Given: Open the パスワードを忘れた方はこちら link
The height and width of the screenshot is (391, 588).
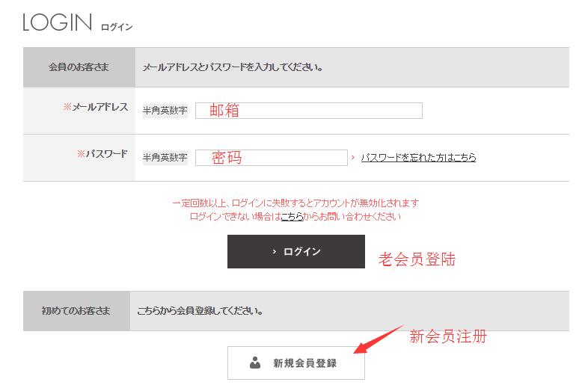Looking at the screenshot, I should (x=418, y=158).
